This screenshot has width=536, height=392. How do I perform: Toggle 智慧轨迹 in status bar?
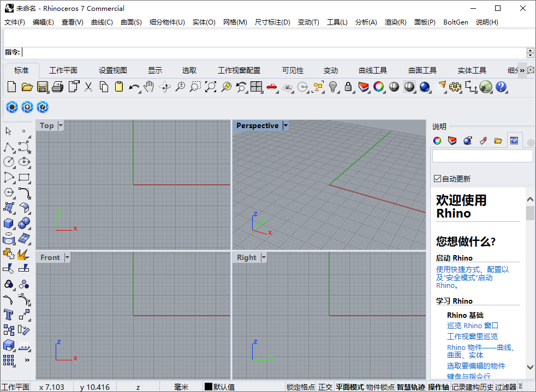[x=411, y=387]
